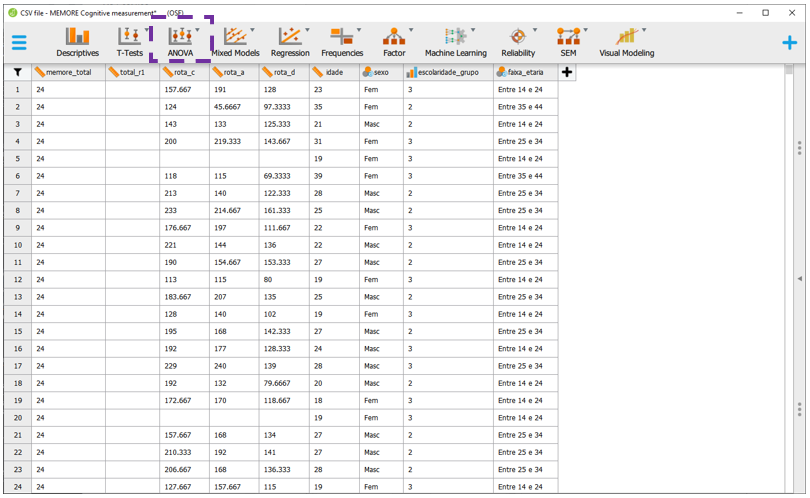Screen dimensions: 810x498
Task: Open the Machine Learning menu
Action: pos(455,41)
